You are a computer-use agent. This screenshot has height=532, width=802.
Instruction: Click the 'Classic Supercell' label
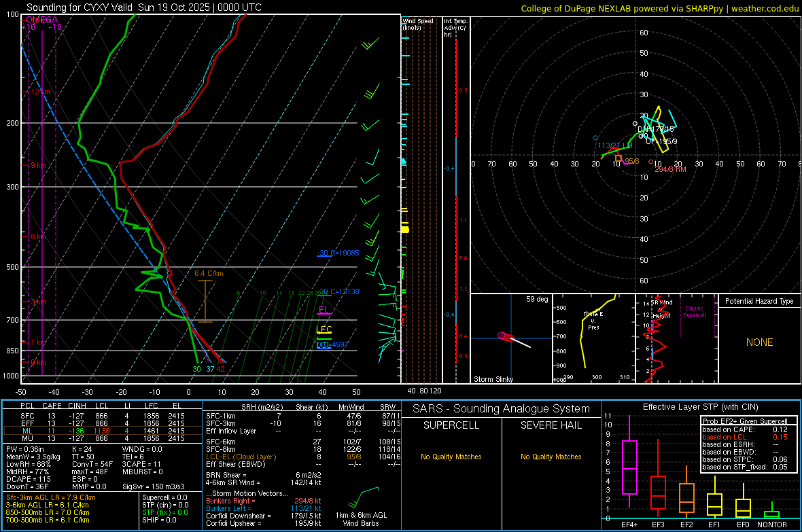tap(694, 312)
